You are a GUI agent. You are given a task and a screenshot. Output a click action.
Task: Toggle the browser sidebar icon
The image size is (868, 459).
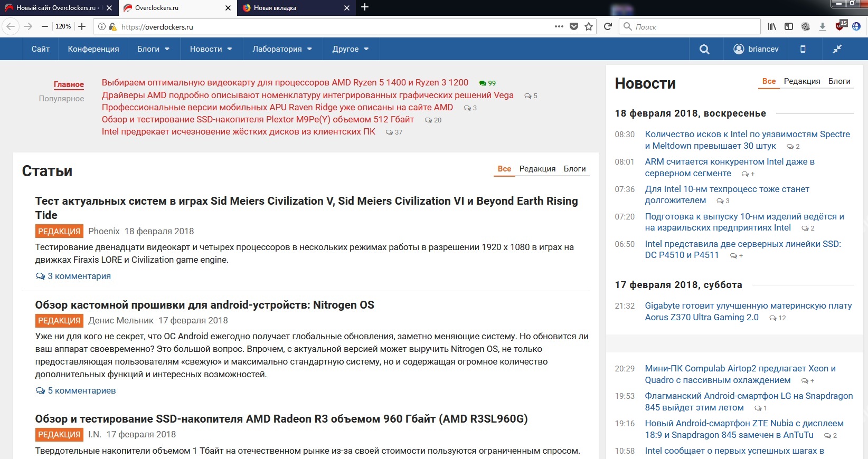789,26
